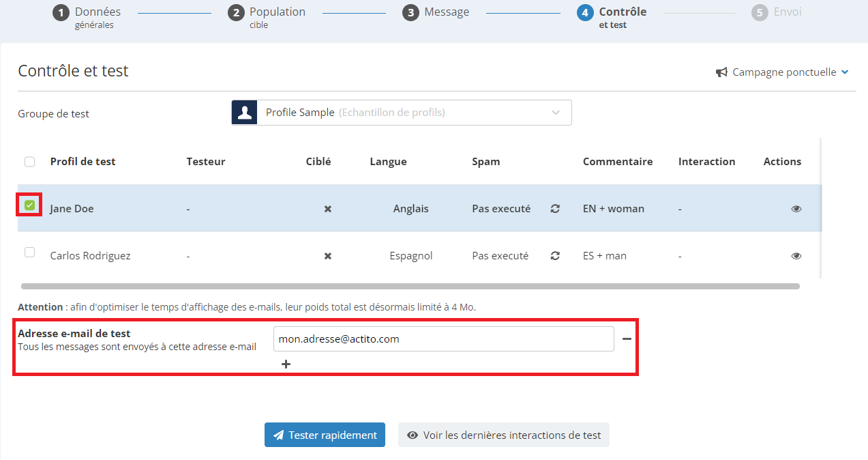The image size is (868, 460).
Task: Go to step 3 Message
Action: coord(436,13)
